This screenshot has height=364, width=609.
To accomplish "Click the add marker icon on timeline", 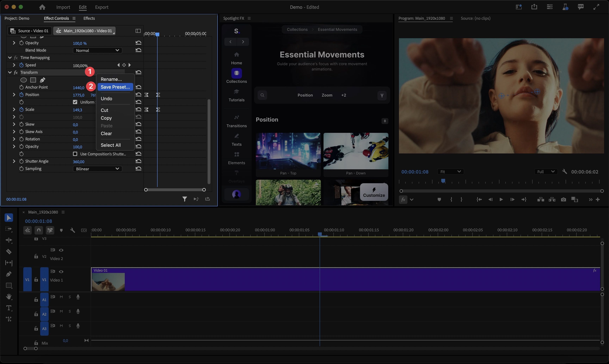I will click(x=61, y=230).
